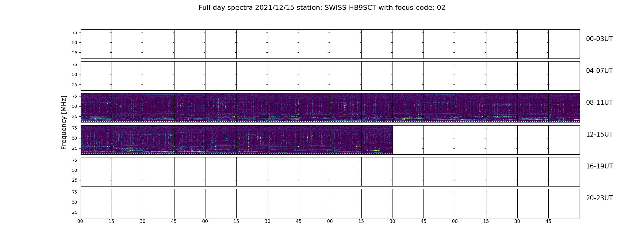Click the Frequency [MHz] axis label
644x245 pixels.
coord(64,123)
